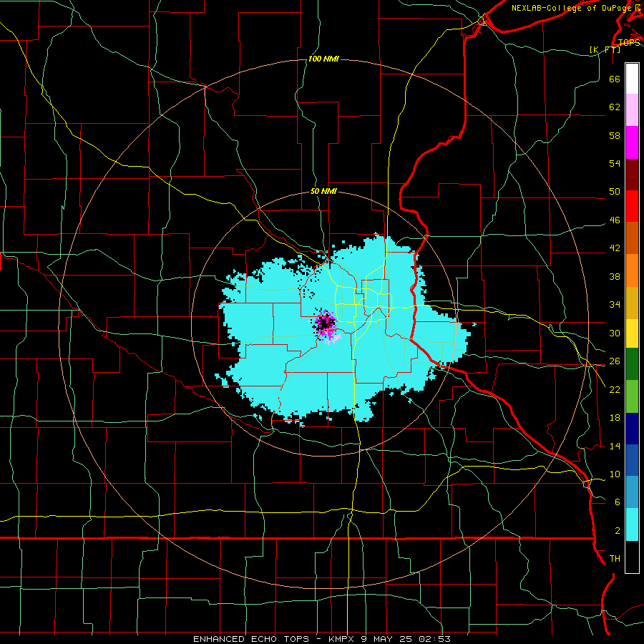Click the "100 NMI" range ring label

coord(323,59)
